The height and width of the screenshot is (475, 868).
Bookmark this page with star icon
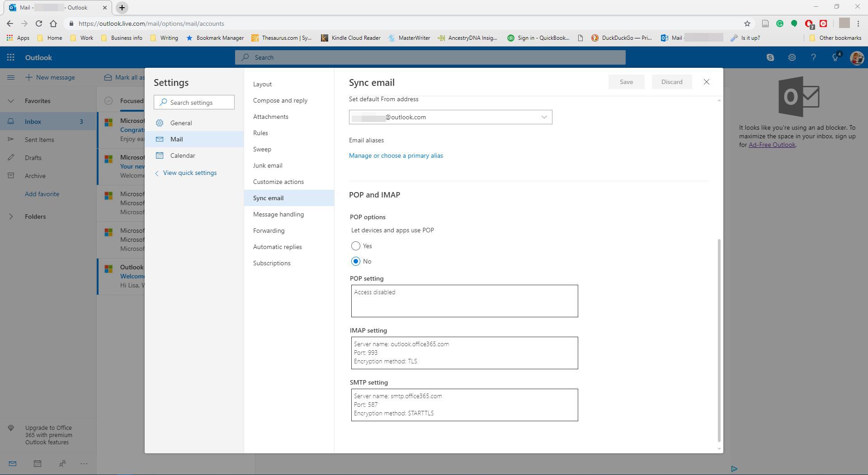click(x=747, y=24)
